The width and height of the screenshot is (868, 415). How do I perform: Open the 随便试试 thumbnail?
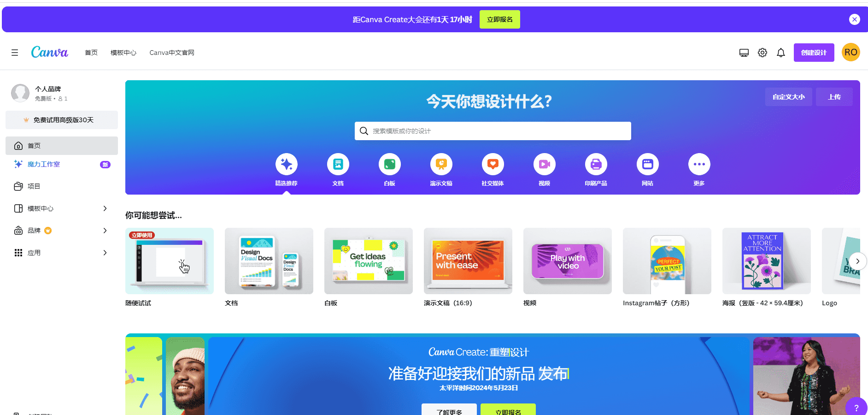point(170,261)
